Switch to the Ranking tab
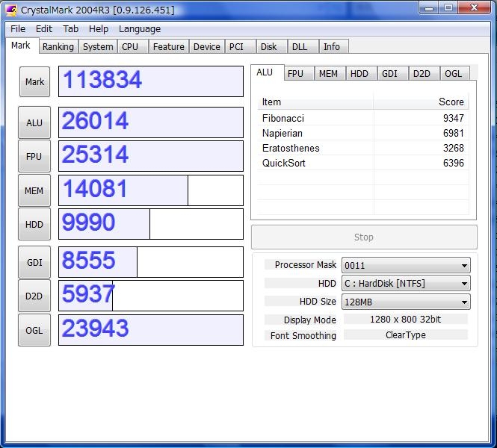Viewport: 497px width, 448px height. (x=58, y=46)
